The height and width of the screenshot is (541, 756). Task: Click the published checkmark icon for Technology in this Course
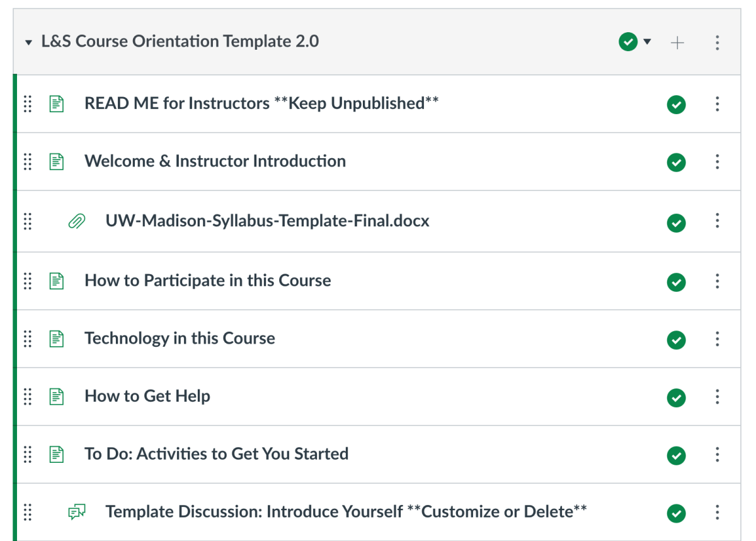click(676, 339)
